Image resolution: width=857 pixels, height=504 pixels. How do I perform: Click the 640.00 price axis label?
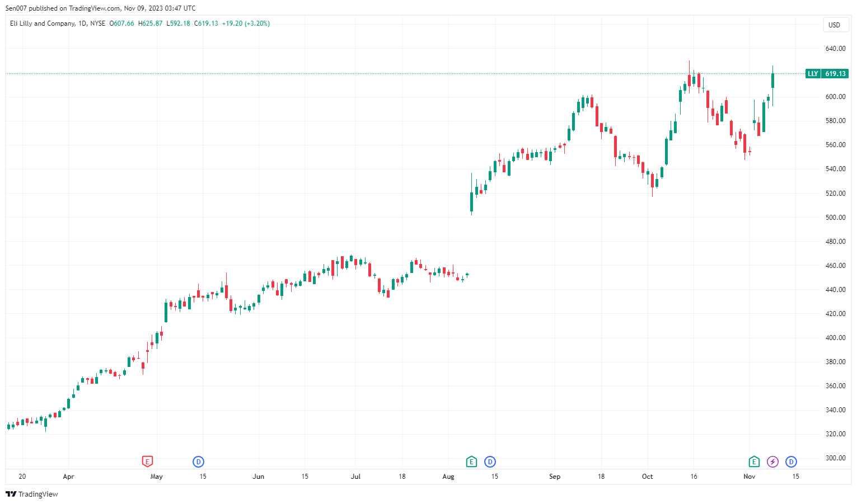(835, 49)
